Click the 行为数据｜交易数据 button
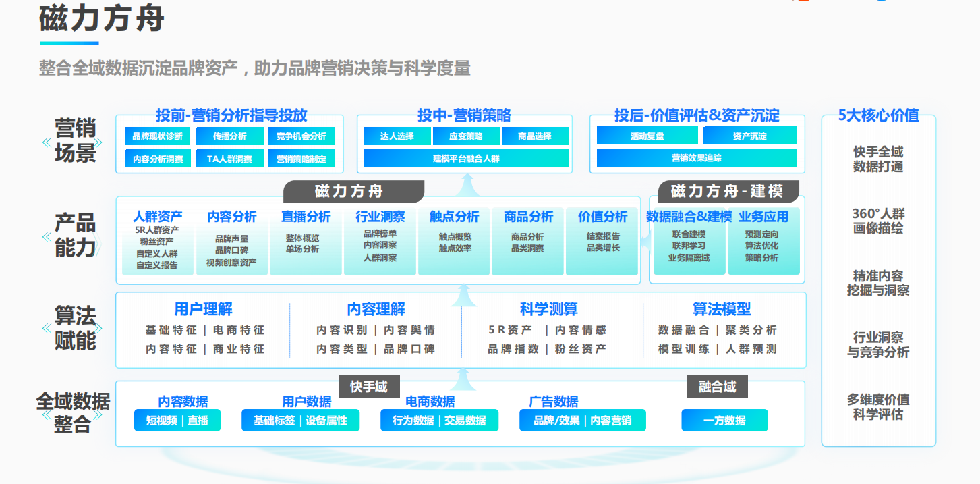Screen dimensions: 980x484 pyautogui.click(x=440, y=421)
